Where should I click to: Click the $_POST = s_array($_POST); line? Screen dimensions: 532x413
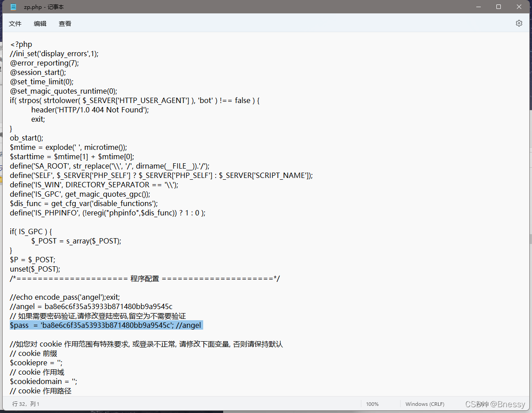tap(76, 241)
